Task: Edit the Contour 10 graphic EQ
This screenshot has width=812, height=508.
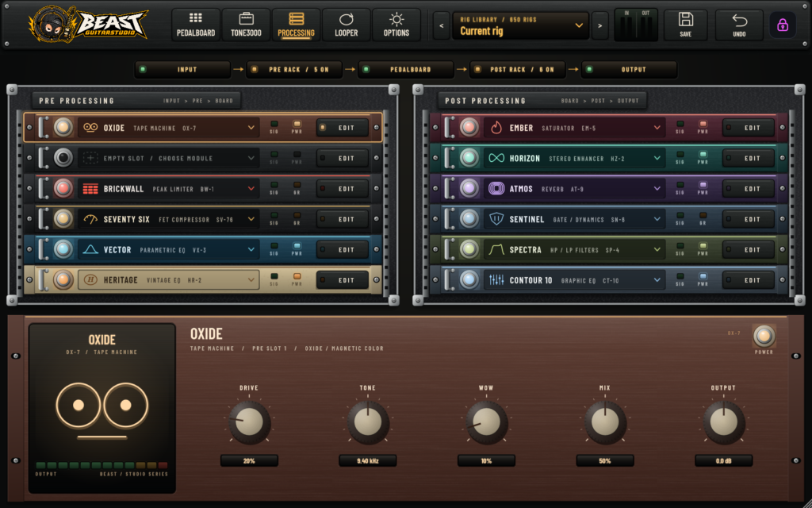Action: (749, 280)
